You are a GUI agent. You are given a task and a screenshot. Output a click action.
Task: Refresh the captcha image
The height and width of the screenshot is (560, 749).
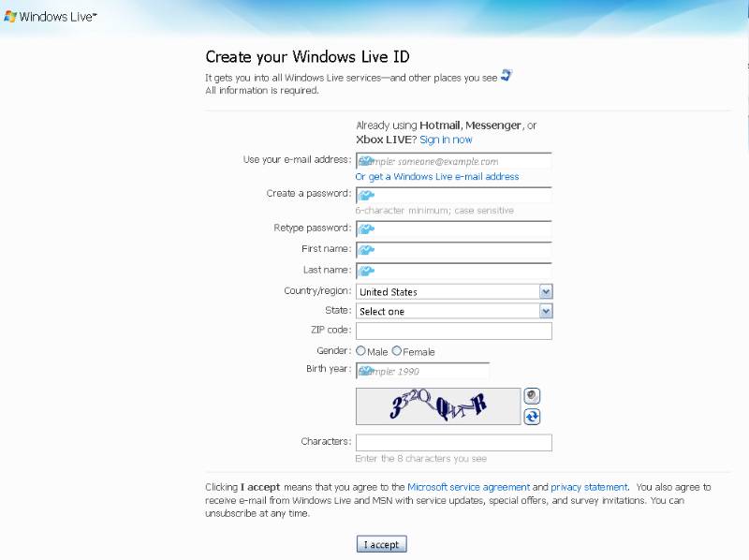click(x=532, y=417)
